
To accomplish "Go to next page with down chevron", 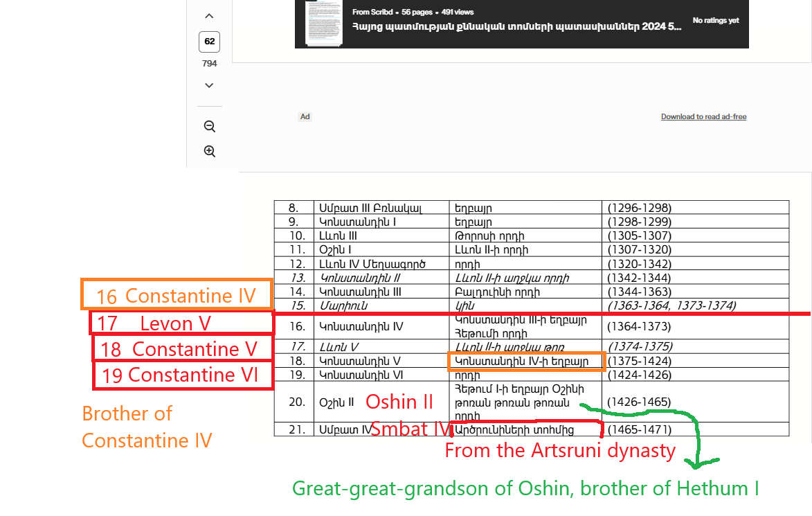I will point(209,85).
